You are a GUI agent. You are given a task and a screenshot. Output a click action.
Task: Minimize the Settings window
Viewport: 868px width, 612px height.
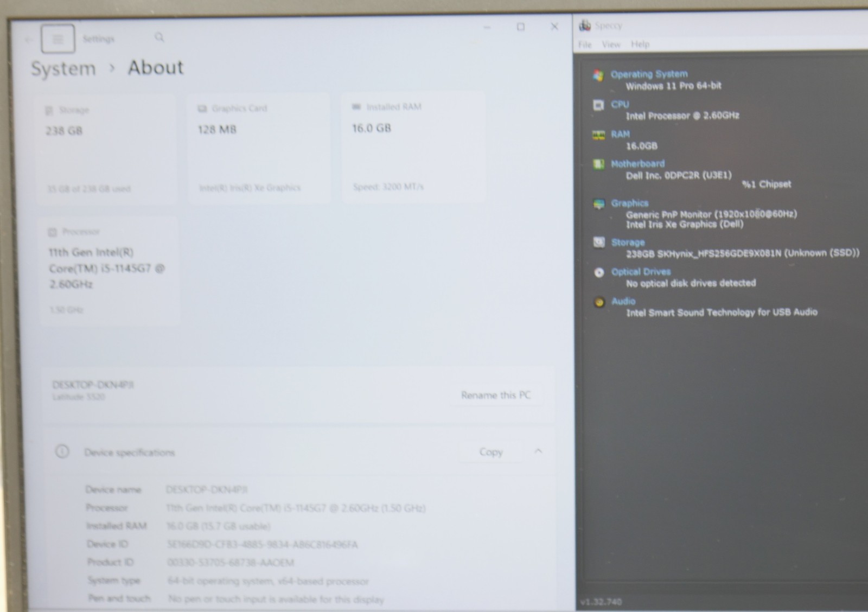point(487,27)
